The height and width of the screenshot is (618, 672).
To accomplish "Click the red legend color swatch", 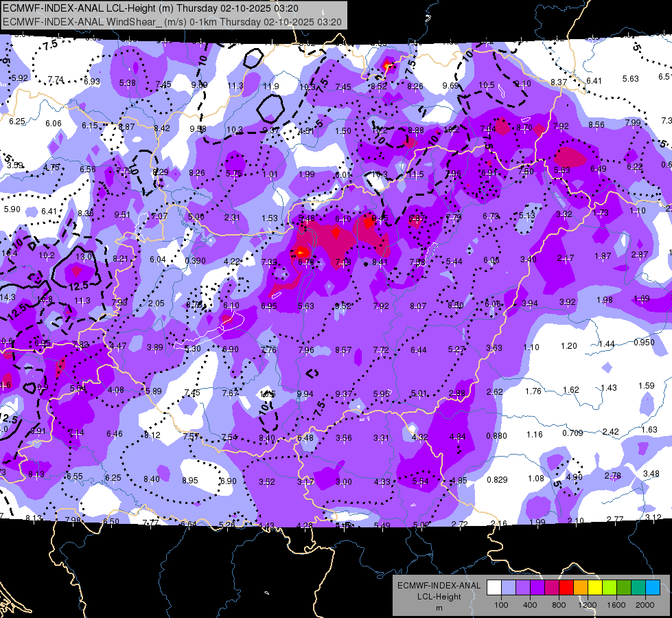I will tap(566, 588).
